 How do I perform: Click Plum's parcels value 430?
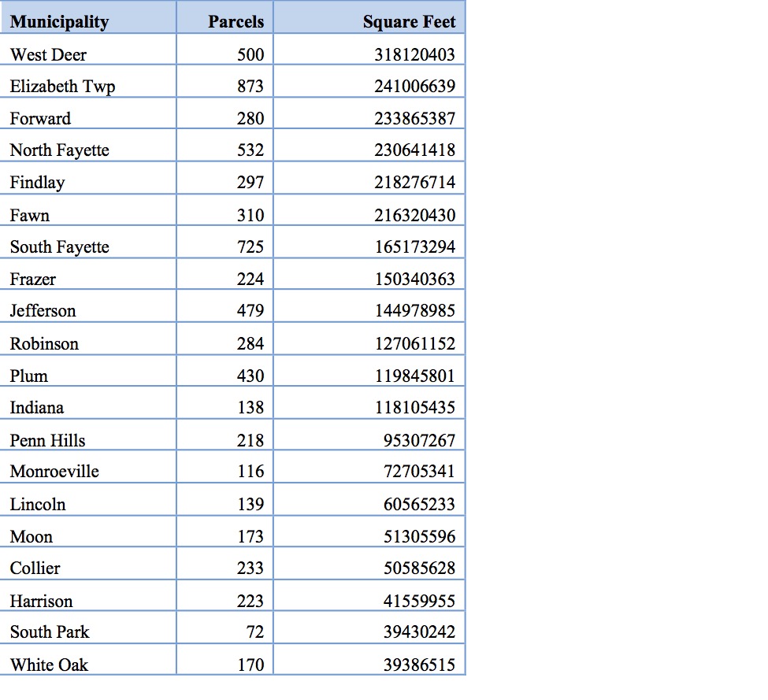(250, 376)
